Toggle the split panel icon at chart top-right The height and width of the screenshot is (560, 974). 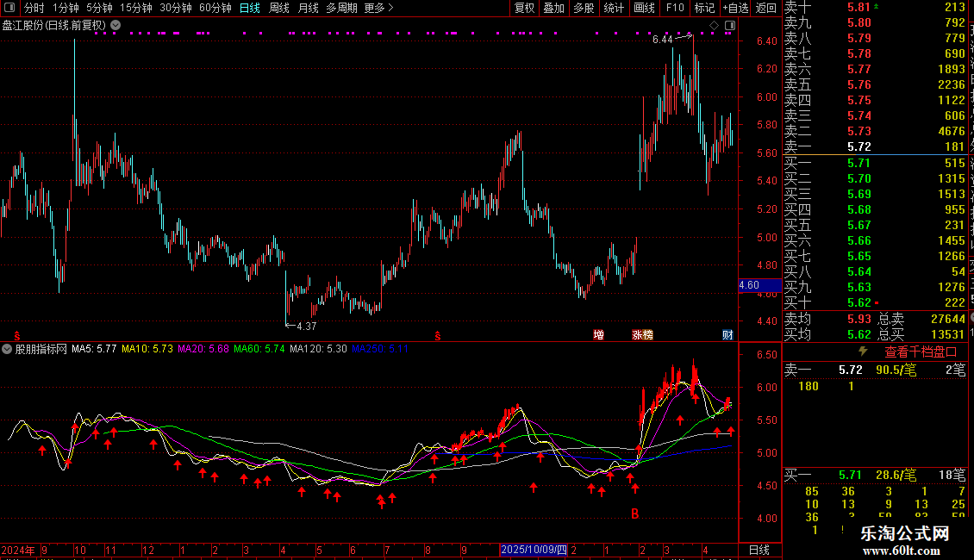pos(730,26)
